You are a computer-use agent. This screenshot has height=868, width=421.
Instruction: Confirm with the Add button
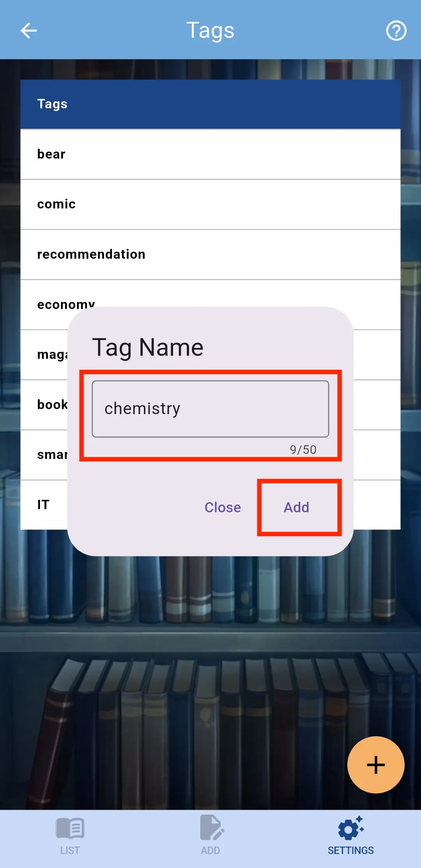tap(297, 507)
